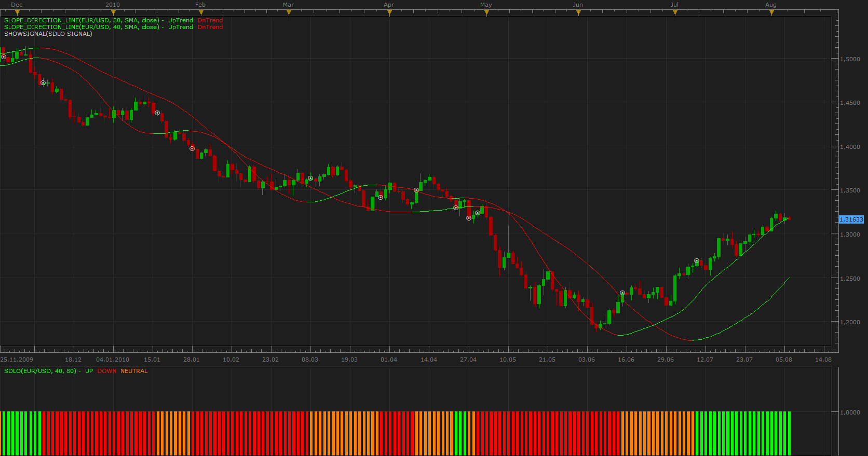Click the red DOWN legend text
This screenshot has height=456, width=868.
pos(107,371)
